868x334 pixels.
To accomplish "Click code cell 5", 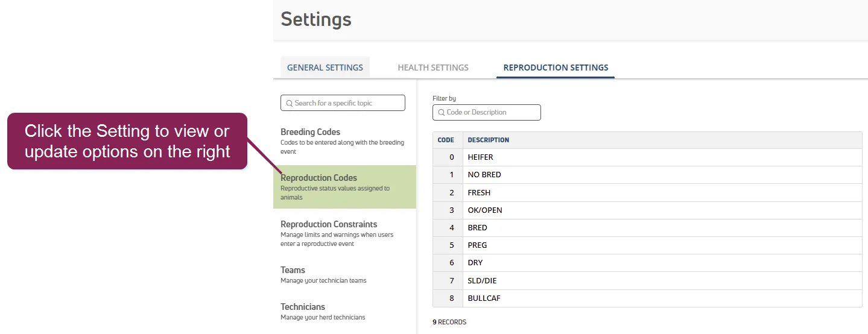I will 448,245.
